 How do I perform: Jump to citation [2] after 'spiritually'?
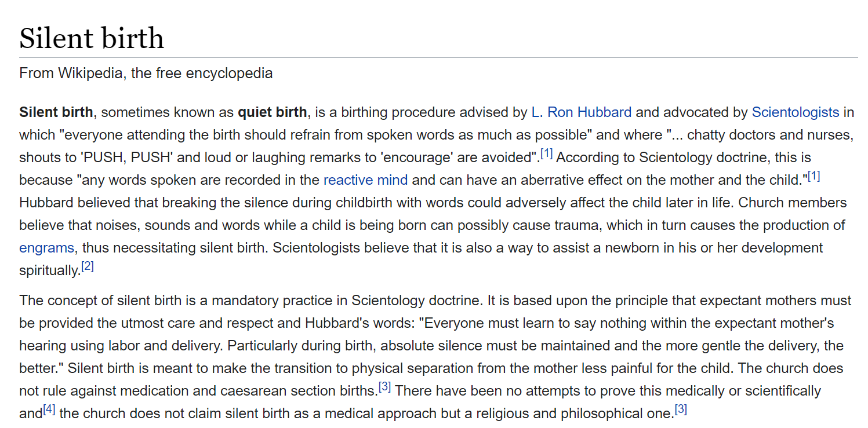tap(87, 266)
